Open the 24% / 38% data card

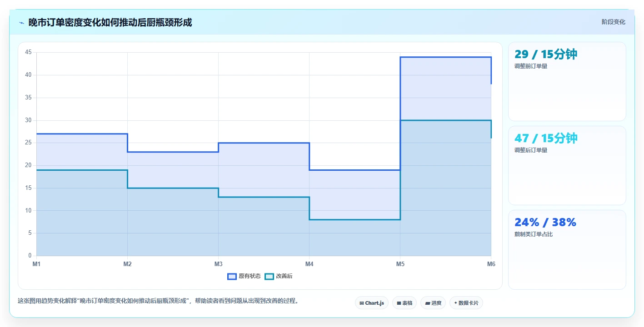567,249
